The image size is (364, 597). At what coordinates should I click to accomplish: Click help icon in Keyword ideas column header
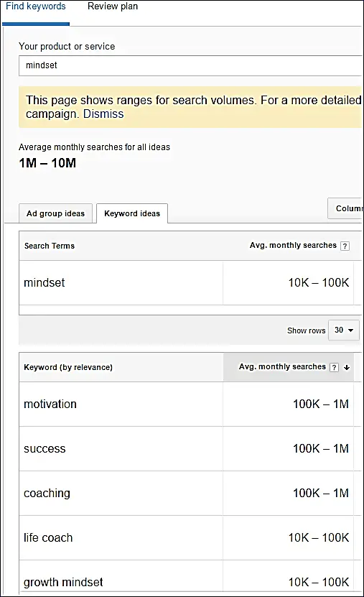(334, 367)
